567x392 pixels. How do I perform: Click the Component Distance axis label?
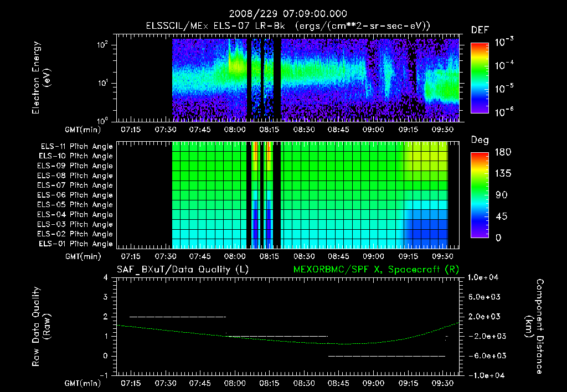click(x=534, y=327)
